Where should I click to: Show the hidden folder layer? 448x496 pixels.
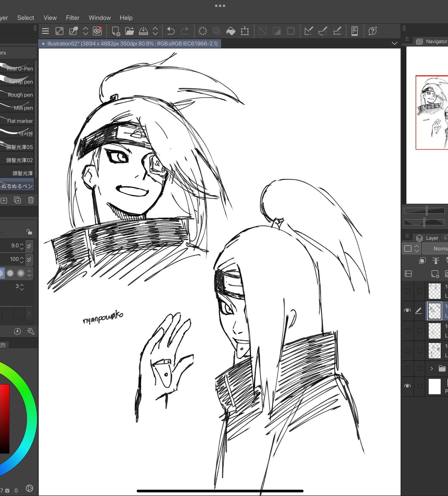tap(408, 368)
